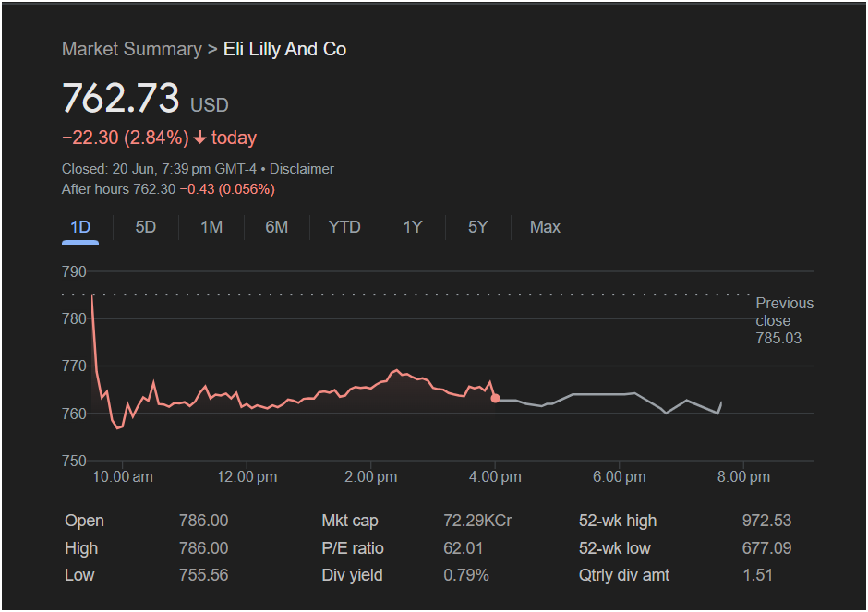Show the 6M price history
The height and width of the screenshot is (612, 868).
(x=277, y=227)
